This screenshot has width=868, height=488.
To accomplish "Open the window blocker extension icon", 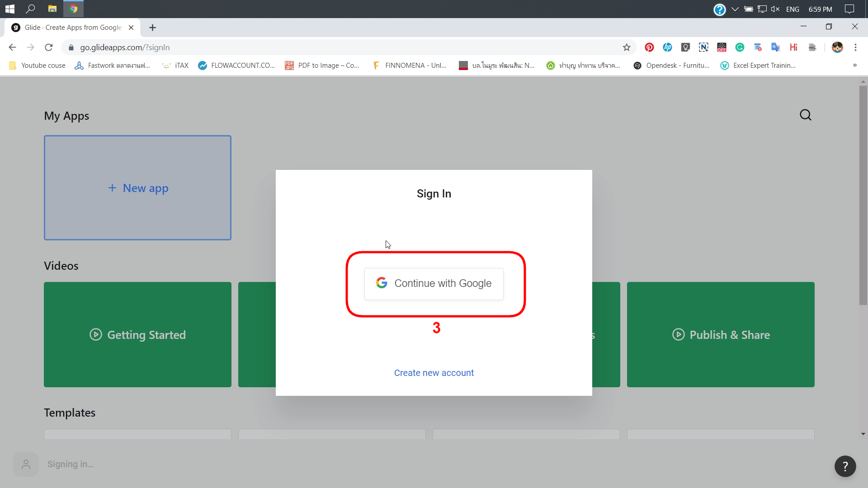I will click(x=758, y=47).
